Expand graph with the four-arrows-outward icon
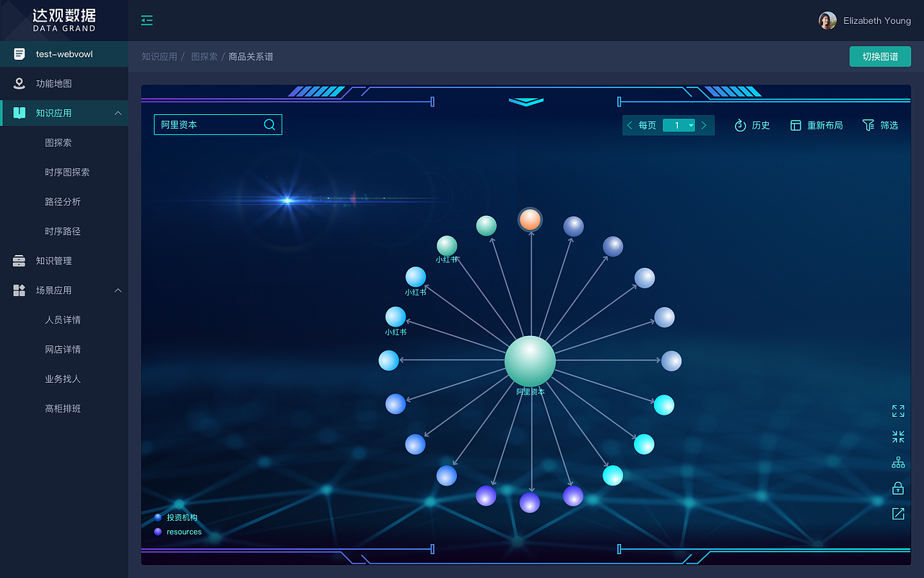This screenshot has height=578, width=924. coord(898,411)
